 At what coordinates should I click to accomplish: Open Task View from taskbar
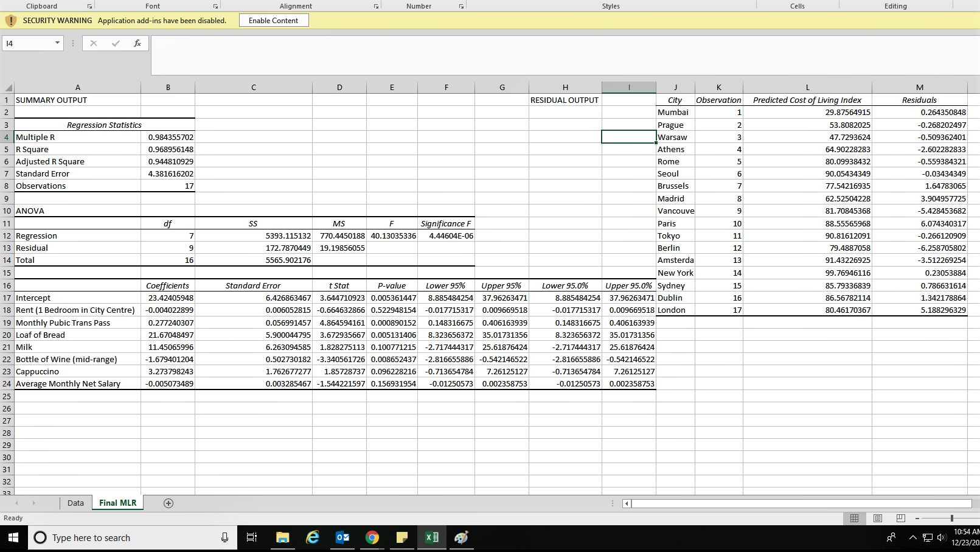251,537
